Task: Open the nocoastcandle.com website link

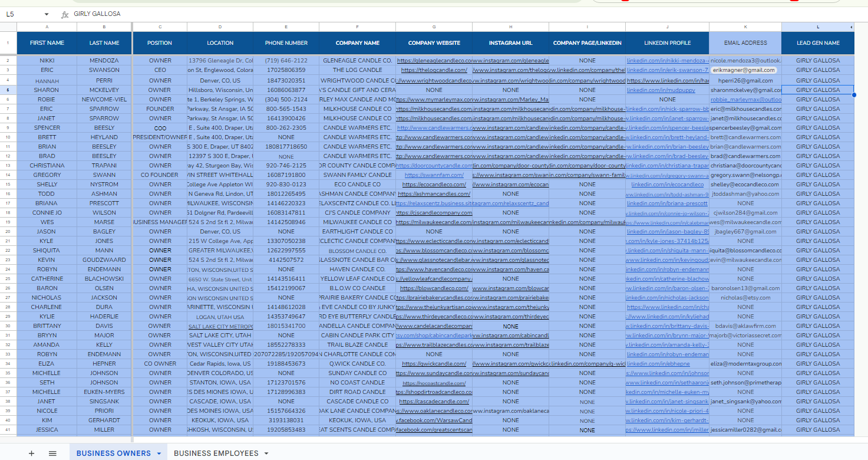Action: [x=434, y=383]
